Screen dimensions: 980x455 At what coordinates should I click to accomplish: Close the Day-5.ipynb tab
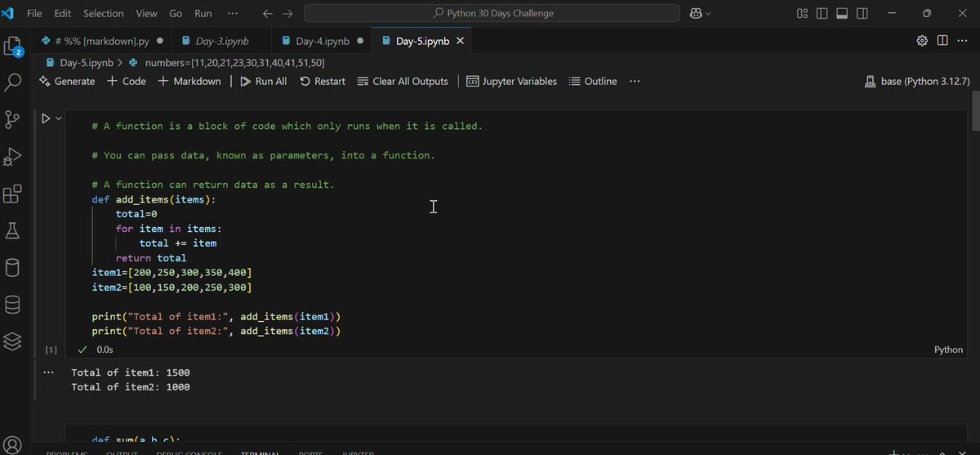point(461,41)
